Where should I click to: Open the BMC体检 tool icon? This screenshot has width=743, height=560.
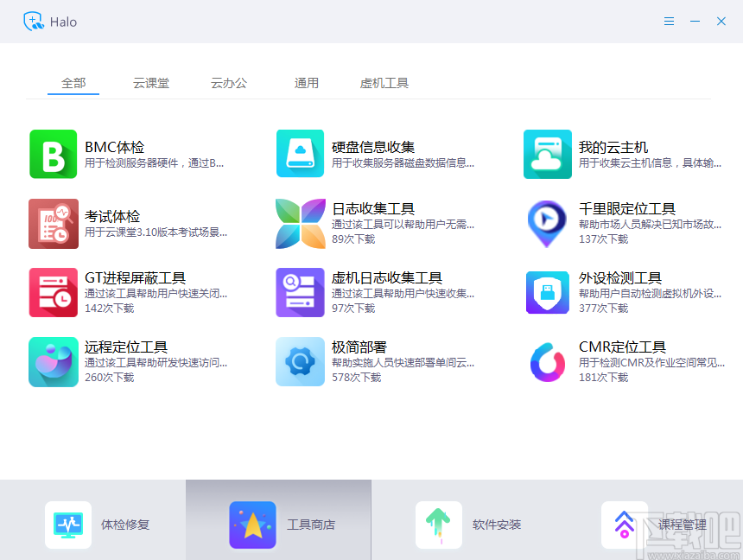pos(54,154)
